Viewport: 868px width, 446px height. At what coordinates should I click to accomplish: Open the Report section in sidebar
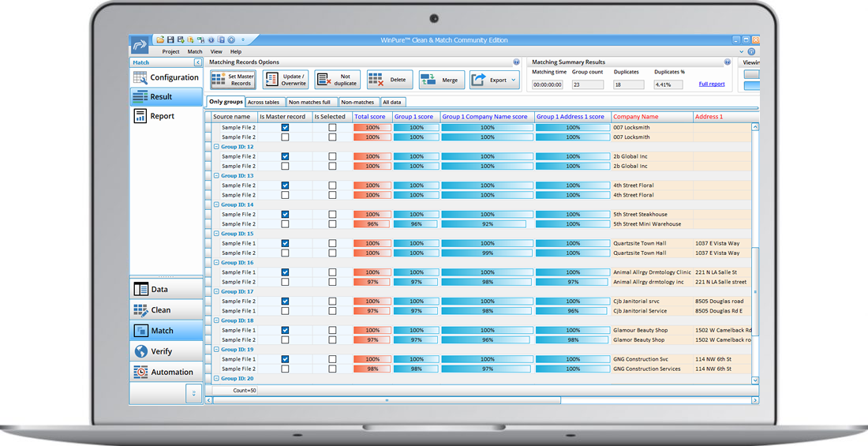pyautogui.click(x=166, y=116)
